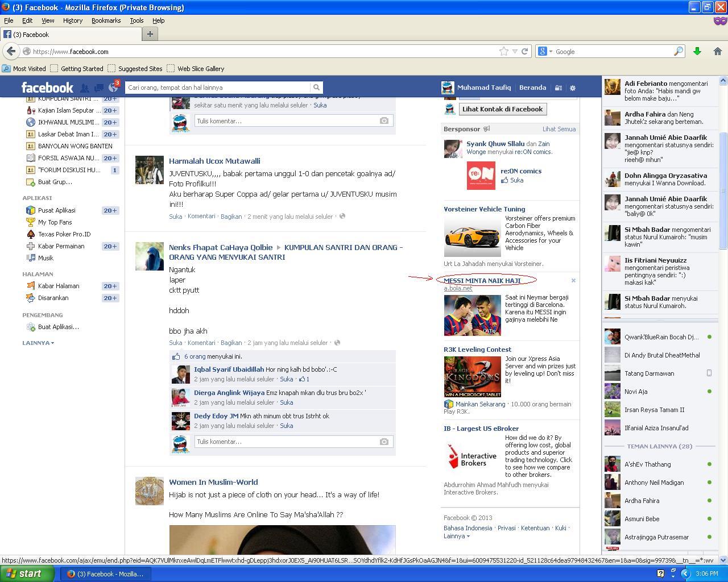This screenshot has width=728, height=582.
Task: Show hidden system tray icons arrow
Action: [x=685, y=573]
